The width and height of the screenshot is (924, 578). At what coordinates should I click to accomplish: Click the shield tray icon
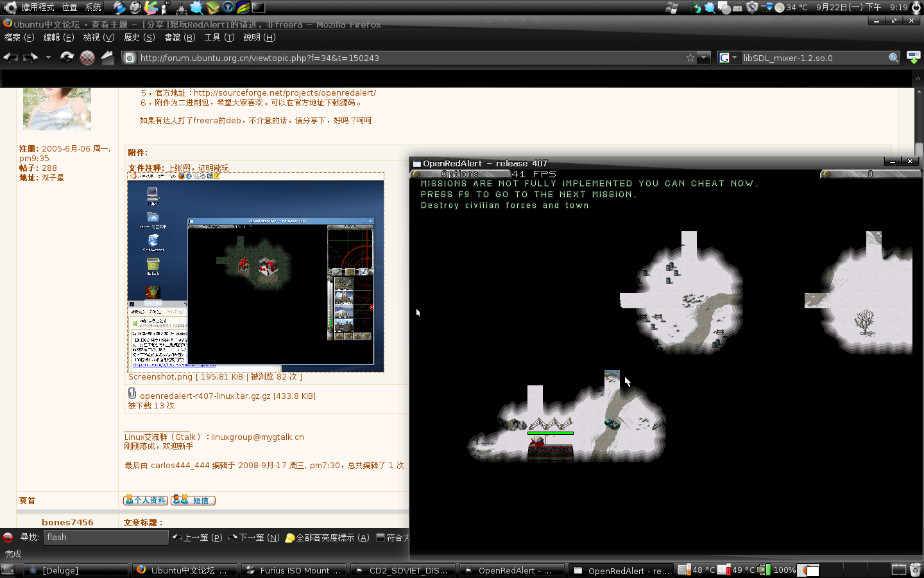pyautogui.click(x=752, y=8)
